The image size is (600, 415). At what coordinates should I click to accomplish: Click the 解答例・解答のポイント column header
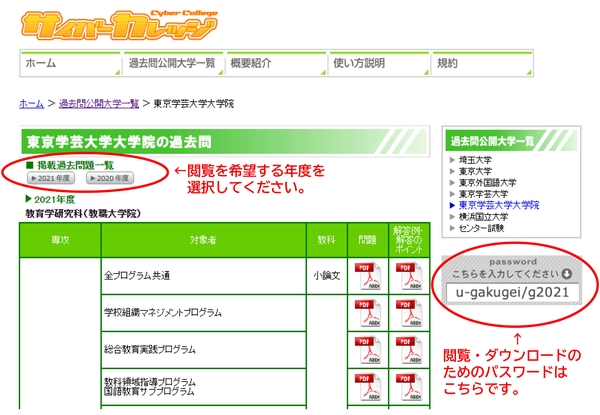coord(409,240)
